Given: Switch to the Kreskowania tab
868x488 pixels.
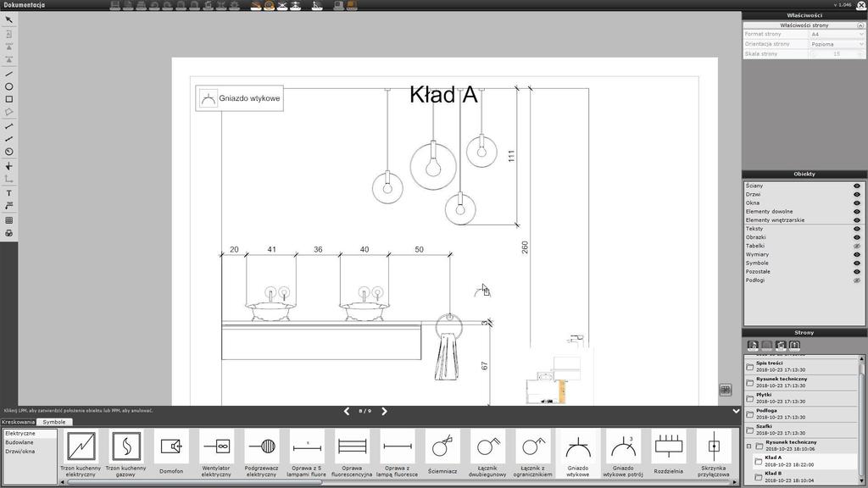Looking at the screenshot, I should pos(19,422).
